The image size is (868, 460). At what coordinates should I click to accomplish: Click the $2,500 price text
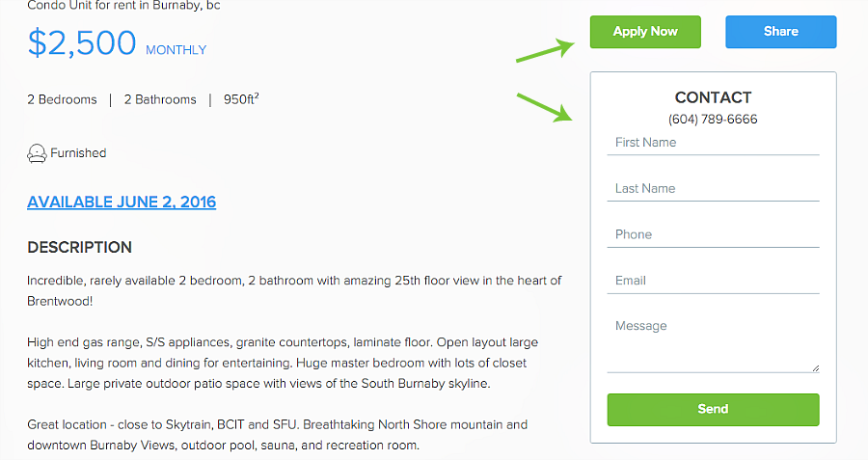(82, 42)
